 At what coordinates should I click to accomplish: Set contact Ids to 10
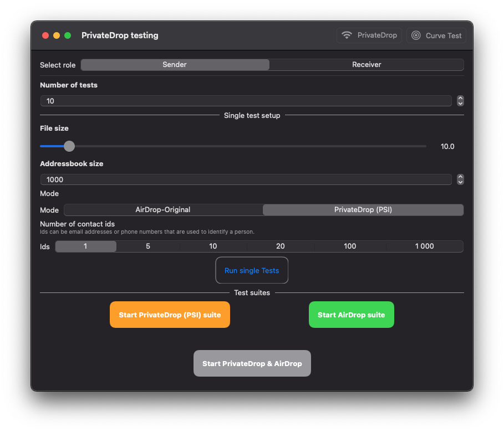pyautogui.click(x=213, y=246)
